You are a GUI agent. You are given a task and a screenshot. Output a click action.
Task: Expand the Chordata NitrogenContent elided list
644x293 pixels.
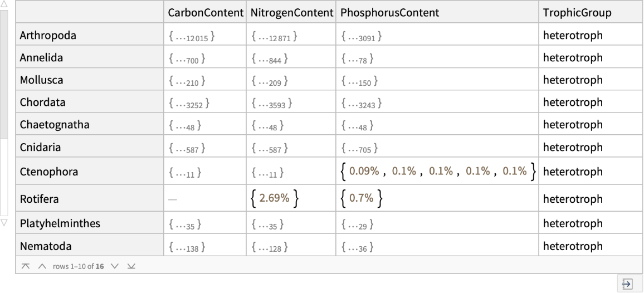click(272, 104)
